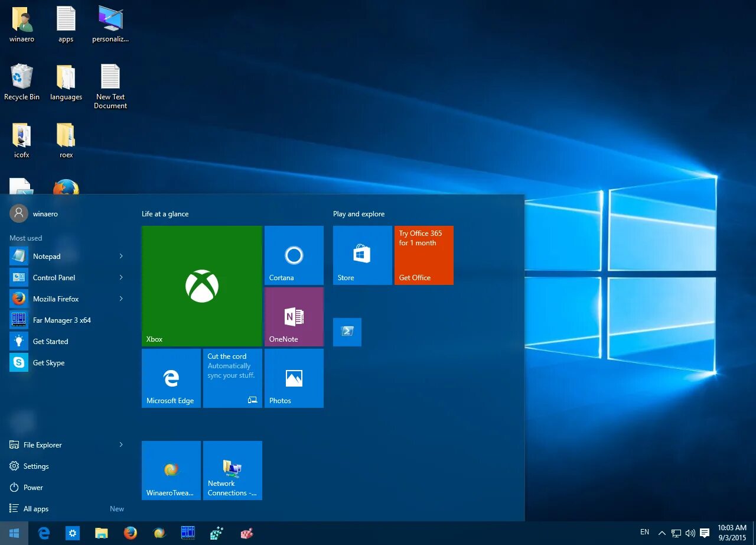Image resolution: width=756 pixels, height=545 pixels.
Task: Open the volume tray icon
Action: (x=690, y=533)
